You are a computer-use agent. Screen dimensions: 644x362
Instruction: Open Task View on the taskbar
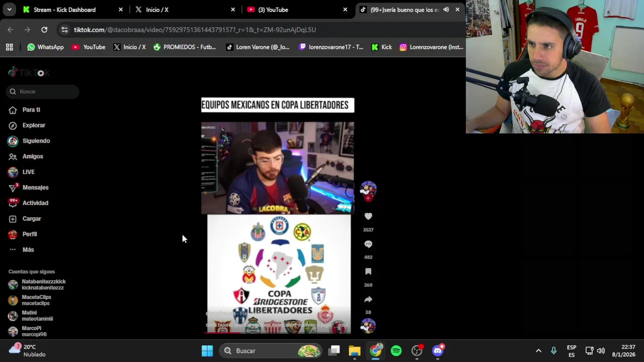(x=335, y=351)
